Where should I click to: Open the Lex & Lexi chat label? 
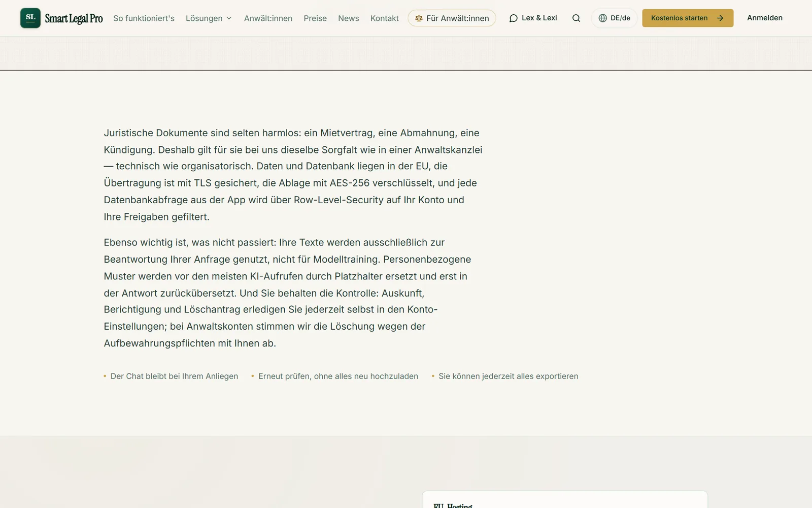tap(539, 18)
